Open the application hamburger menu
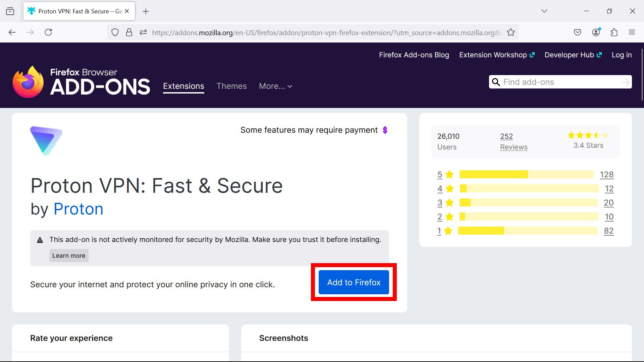The width and height of the screenshot is (644, 362). 632,32
